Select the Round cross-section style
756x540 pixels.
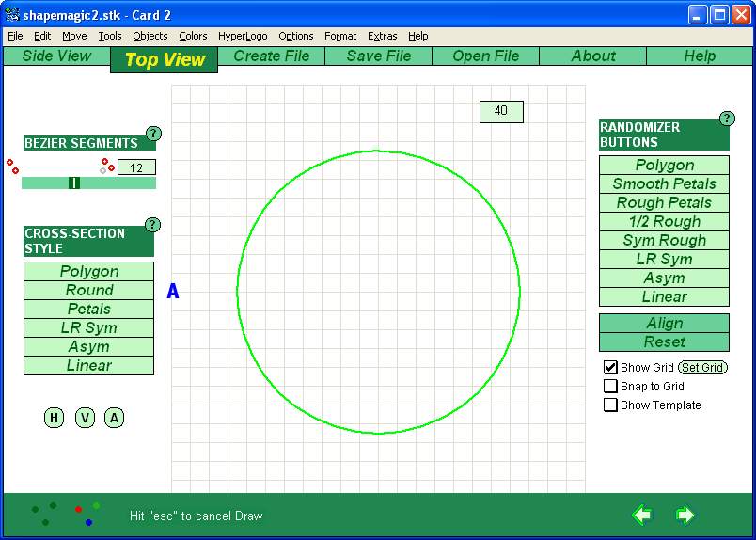point(88,291)
